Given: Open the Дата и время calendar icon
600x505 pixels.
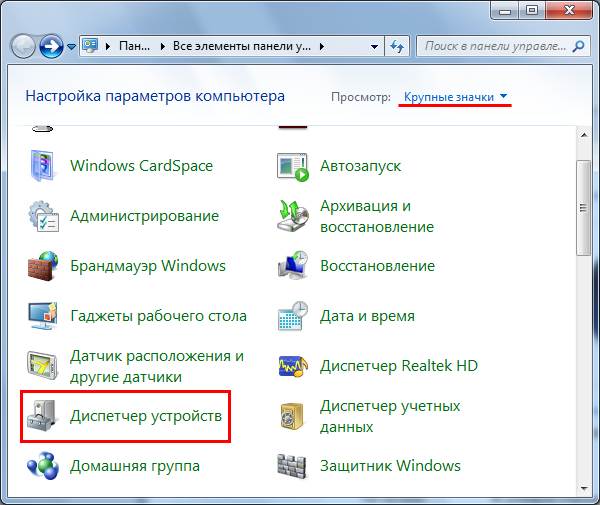Looking at the screenshot, I should point(294,316).
